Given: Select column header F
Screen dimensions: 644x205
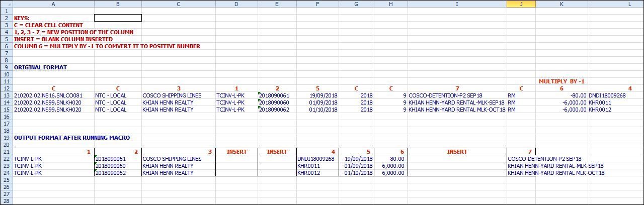Looking at the screenshot, I should click(317, 4).
